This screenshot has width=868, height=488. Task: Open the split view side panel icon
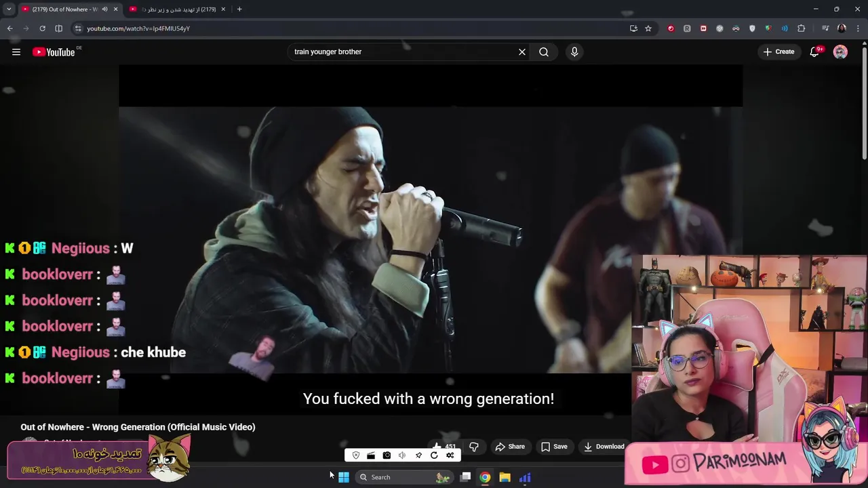tap(58, 28)
